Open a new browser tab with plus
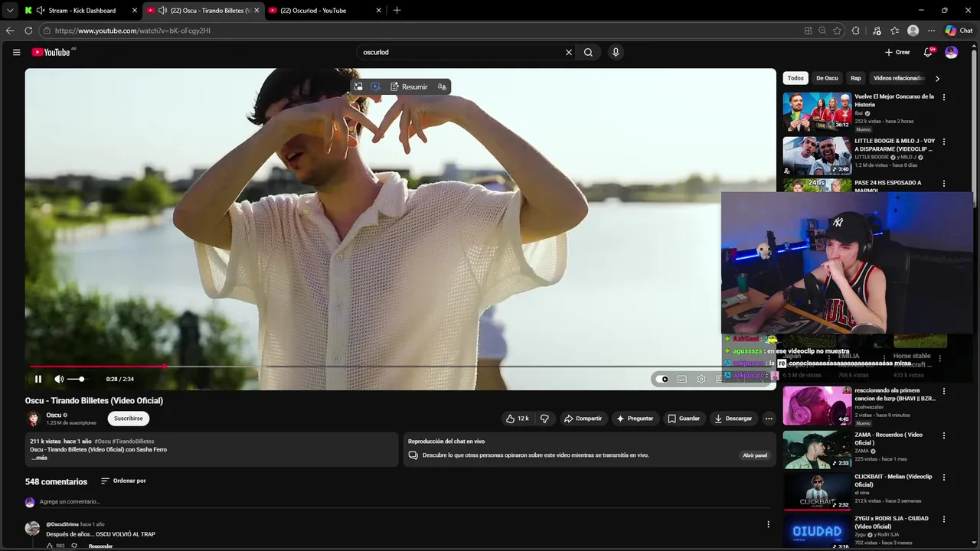Image resolution: width=980 pixels, height=551 pixels. pyautogui.click(x=397, y=11)
